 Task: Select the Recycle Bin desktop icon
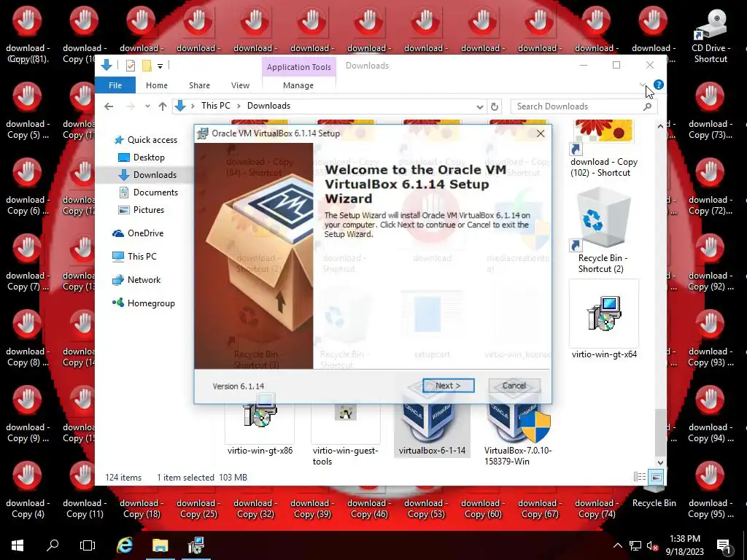click(x=654, y=495)
